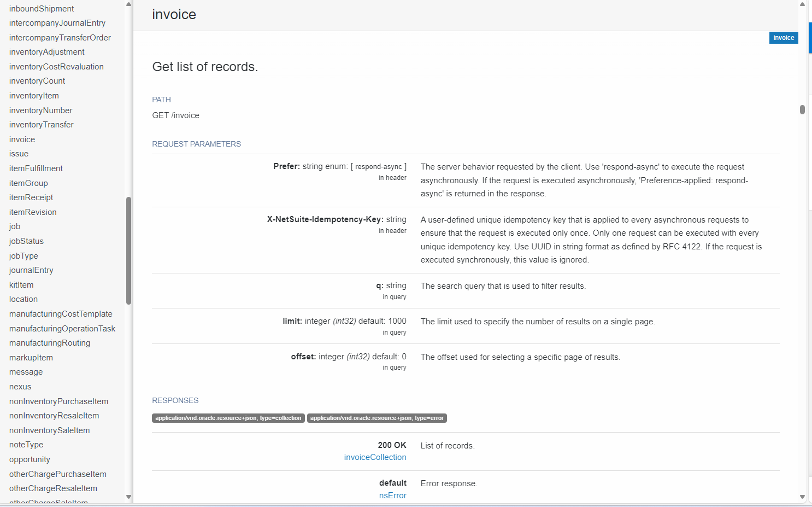
Task: Go to intercompanyTransferOrder in sidebar
Action: coord(60,38)
